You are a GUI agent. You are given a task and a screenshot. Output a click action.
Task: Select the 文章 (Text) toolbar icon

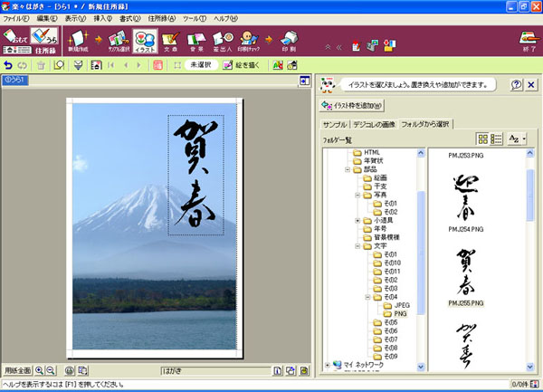[x=171, y=41]
